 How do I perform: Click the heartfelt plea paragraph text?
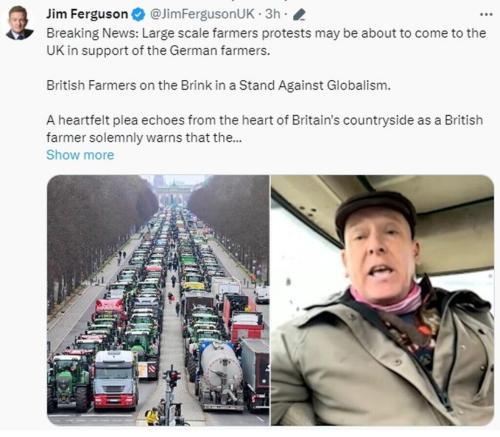(x=265, y=129)
